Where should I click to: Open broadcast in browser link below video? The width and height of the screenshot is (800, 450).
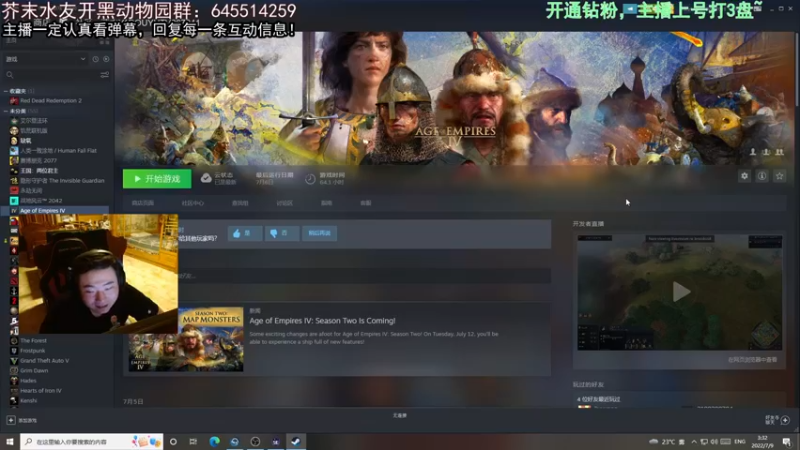(753, 360)
